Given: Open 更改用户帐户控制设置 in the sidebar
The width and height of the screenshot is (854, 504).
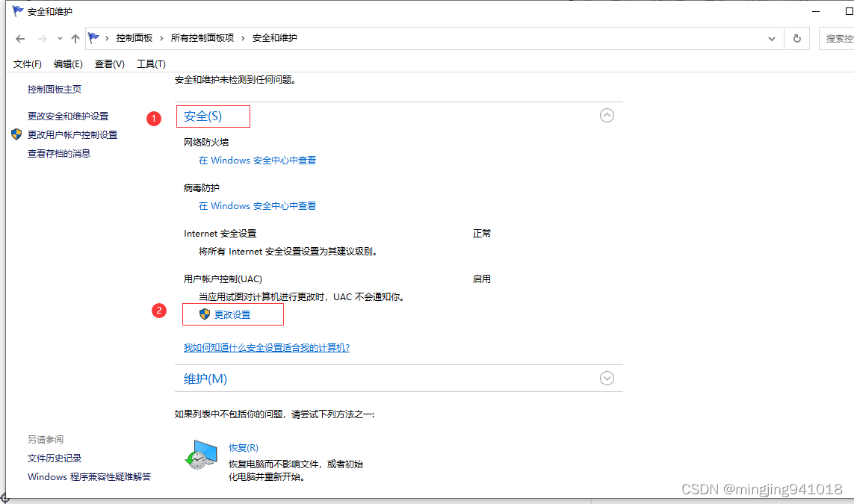Looking at the screenshot, I should (x=72, y=134).
